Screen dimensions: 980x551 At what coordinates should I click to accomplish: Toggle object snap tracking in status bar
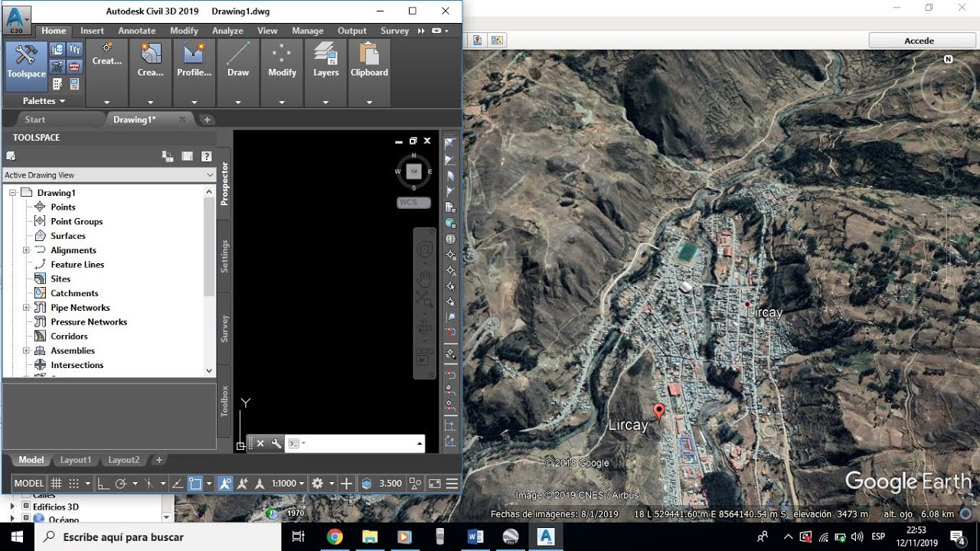tap(177, 484)
